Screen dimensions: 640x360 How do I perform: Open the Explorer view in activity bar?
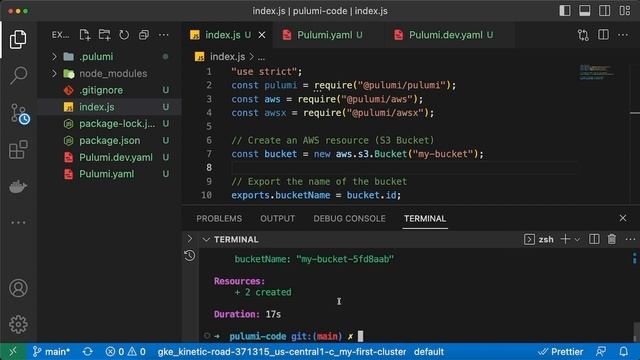pos(18,39)
